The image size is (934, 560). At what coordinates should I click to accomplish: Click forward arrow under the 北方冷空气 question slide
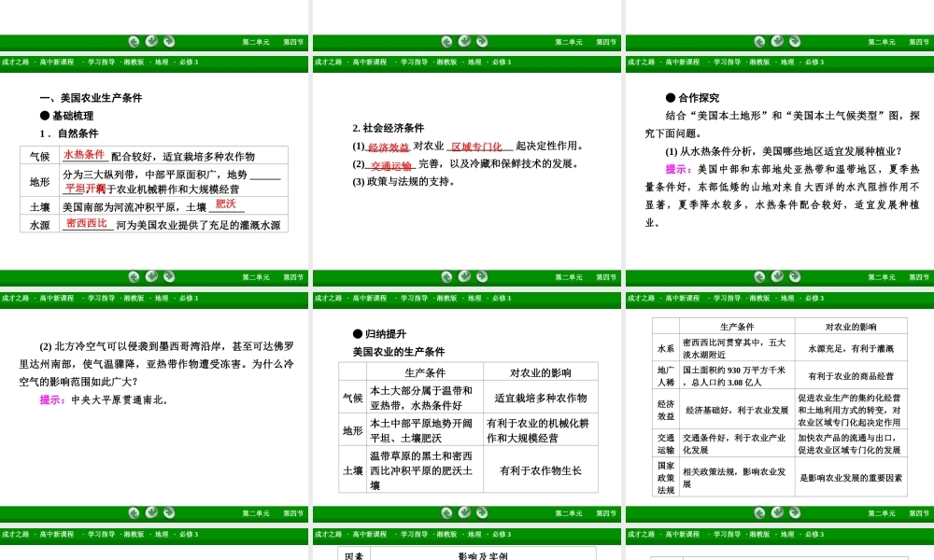[169, 512]
